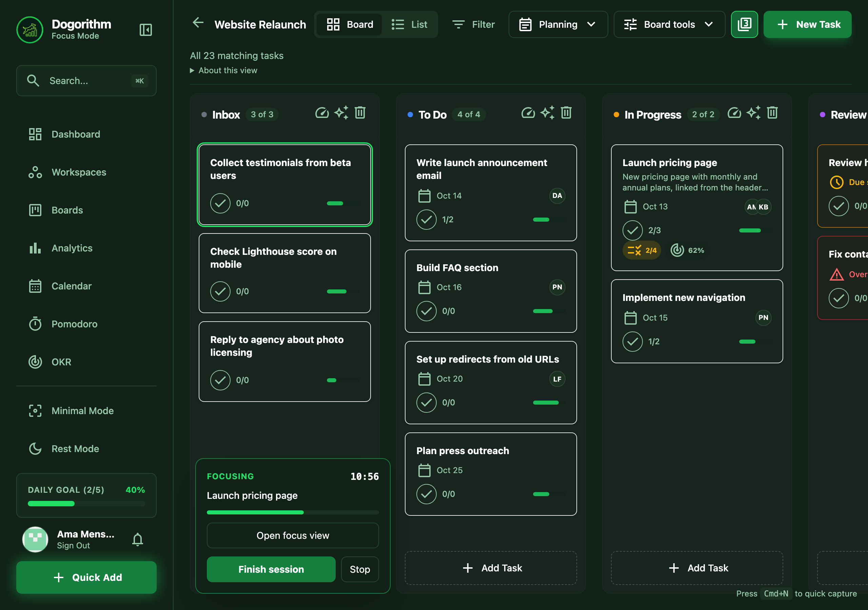Expand the About this view section
The image size is (868, 610).
223,70
